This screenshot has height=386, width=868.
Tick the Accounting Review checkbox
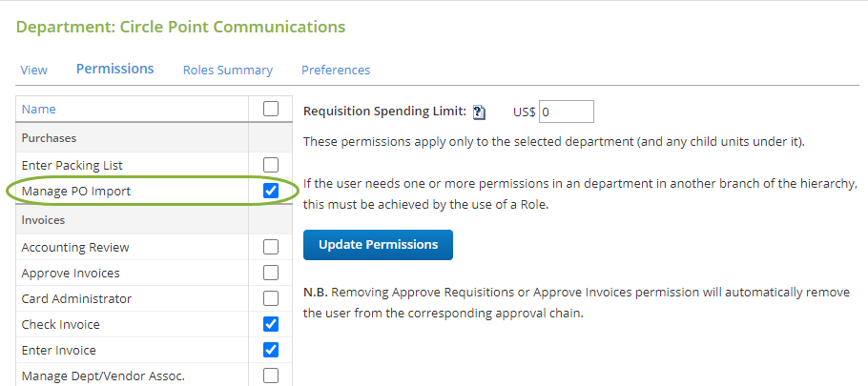[x=271, y=247]
